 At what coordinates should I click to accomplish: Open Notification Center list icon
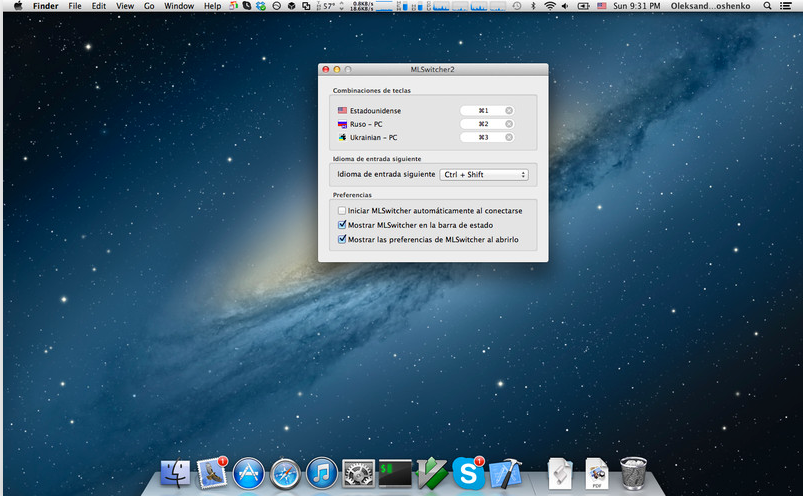click(x=785, y=6)
